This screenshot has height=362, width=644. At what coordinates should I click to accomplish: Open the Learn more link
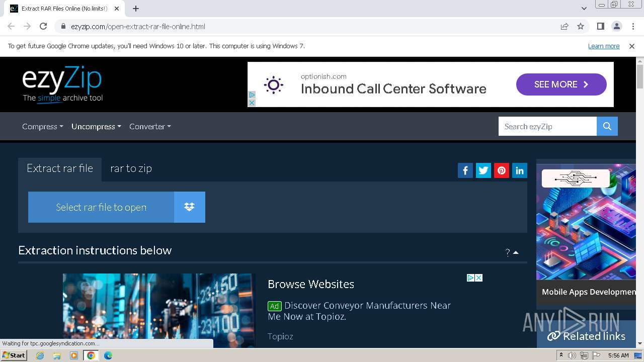pyautogui.click(x=604, y=46)
